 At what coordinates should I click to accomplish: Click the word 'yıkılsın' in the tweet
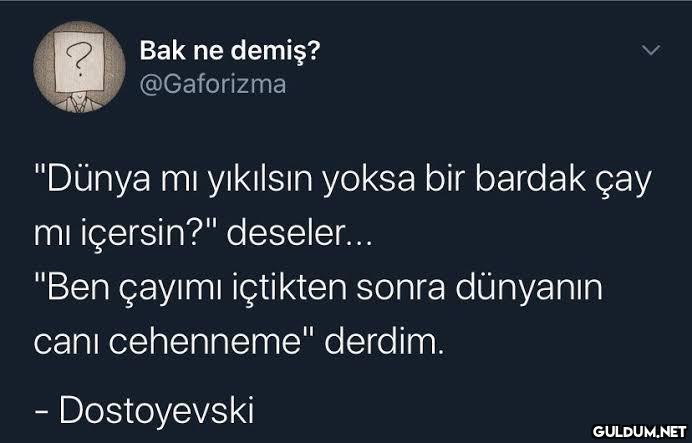[x=260, y=180]
